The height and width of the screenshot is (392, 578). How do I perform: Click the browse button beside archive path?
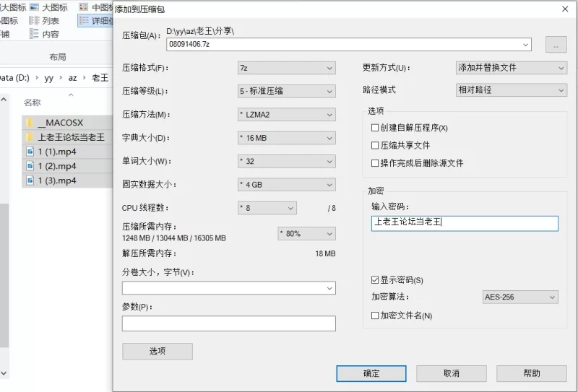pos(556,45)
